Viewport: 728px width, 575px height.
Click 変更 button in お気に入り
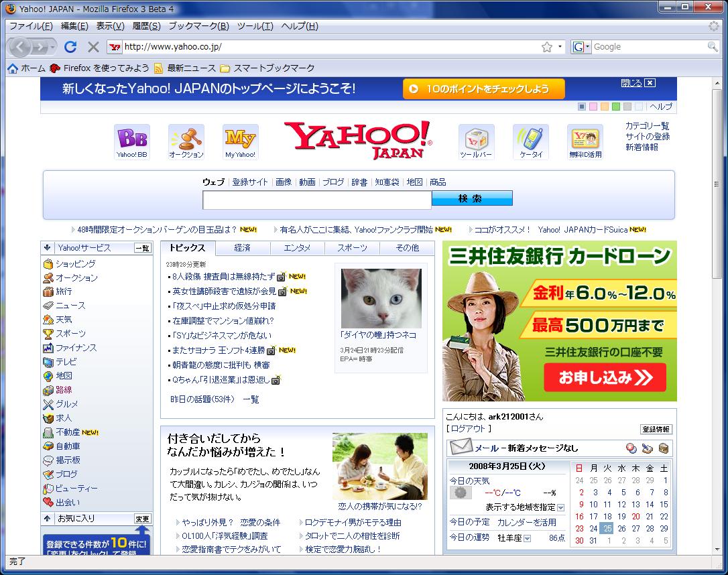[x=143, y=519]
